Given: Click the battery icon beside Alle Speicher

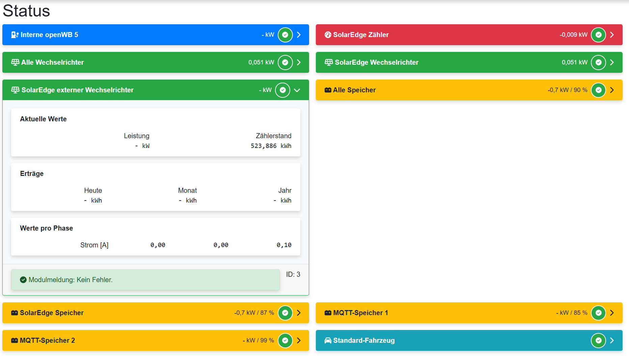Looking at the screenshot, I should 328,90.
